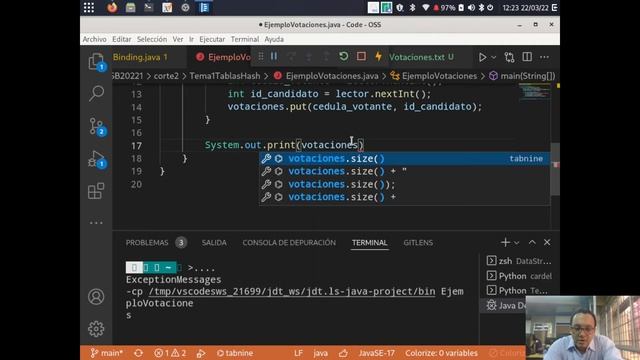
Task: Open the Ver menu
Action: click(x=178, y=39)
